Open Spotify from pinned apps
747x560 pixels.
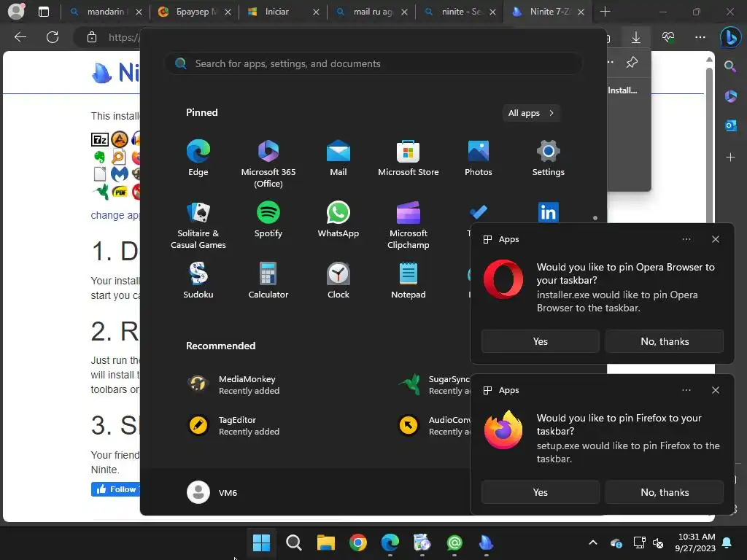(268, 219)
